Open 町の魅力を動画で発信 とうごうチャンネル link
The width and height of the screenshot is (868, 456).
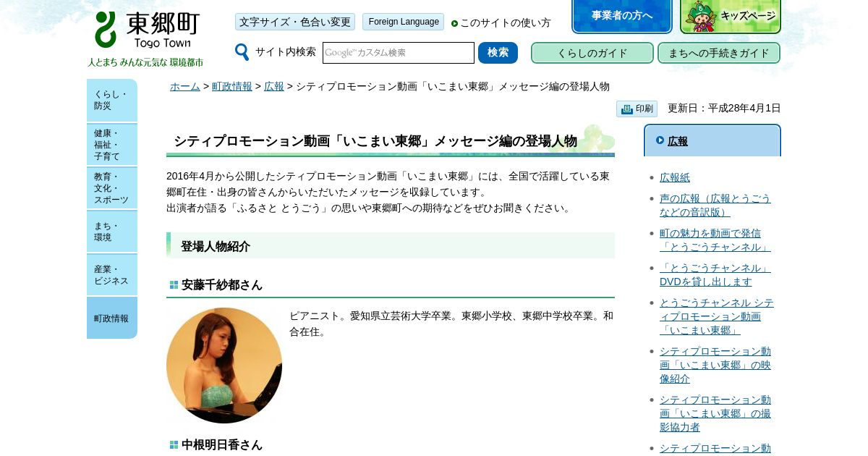coord(715,240)
